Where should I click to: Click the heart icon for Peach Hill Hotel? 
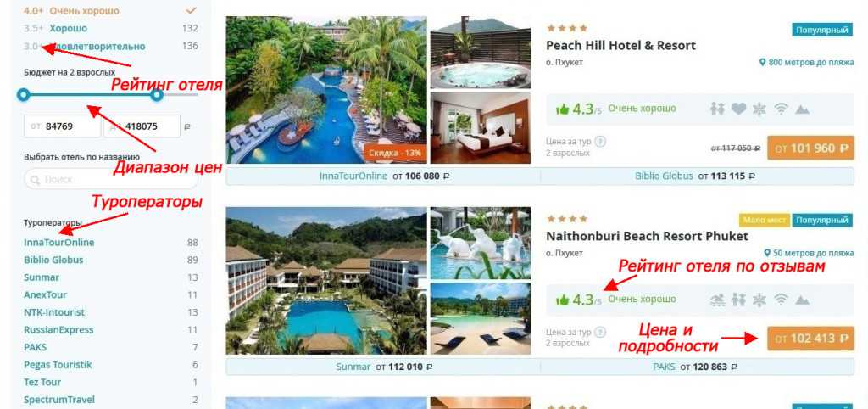coord(738,109)
